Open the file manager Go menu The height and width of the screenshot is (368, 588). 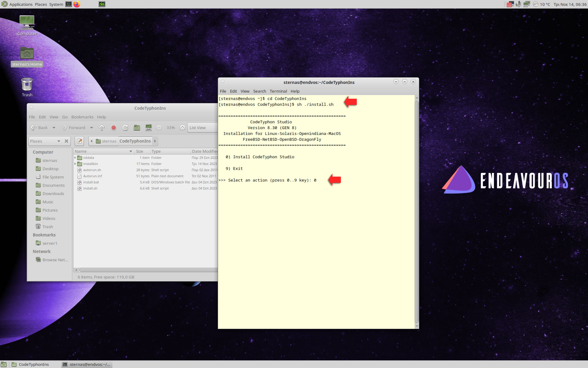[x=65, y=117]
